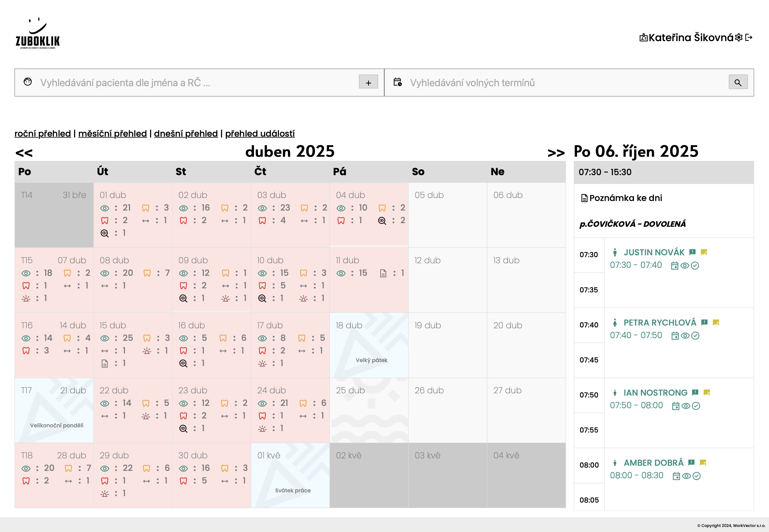Open přehled událostí link

[x=260, y=134]
